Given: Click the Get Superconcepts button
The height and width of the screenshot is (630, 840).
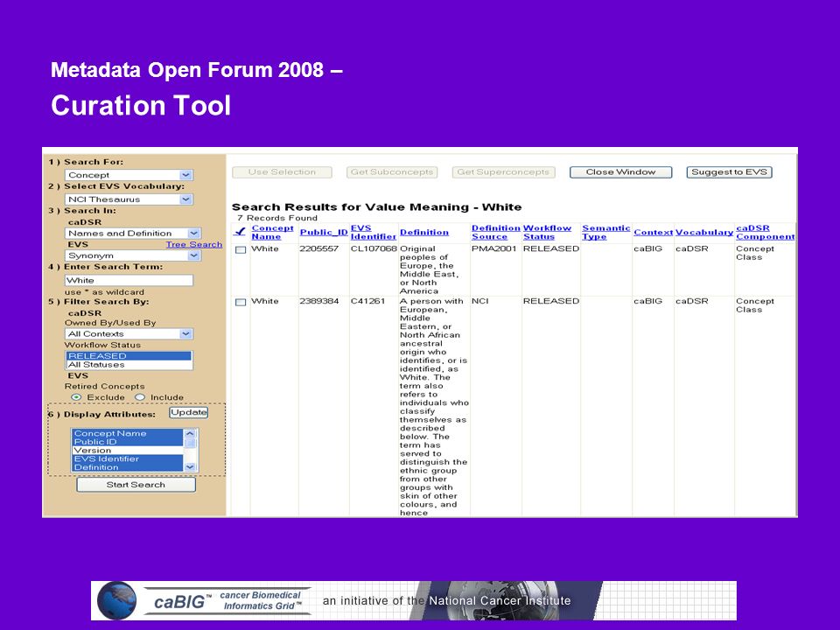Looking at the screenshot, I should pos(503,172).
